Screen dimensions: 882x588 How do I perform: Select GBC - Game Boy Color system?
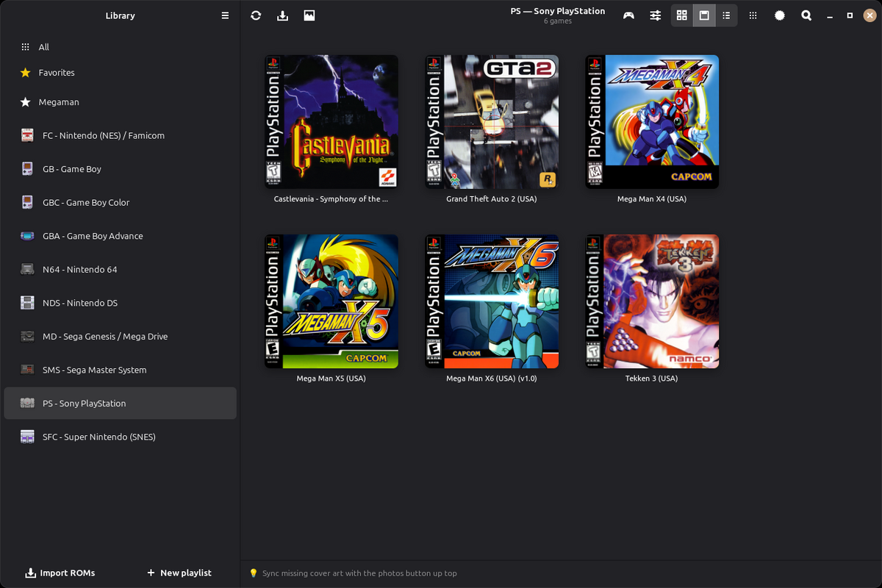point(121,202)
